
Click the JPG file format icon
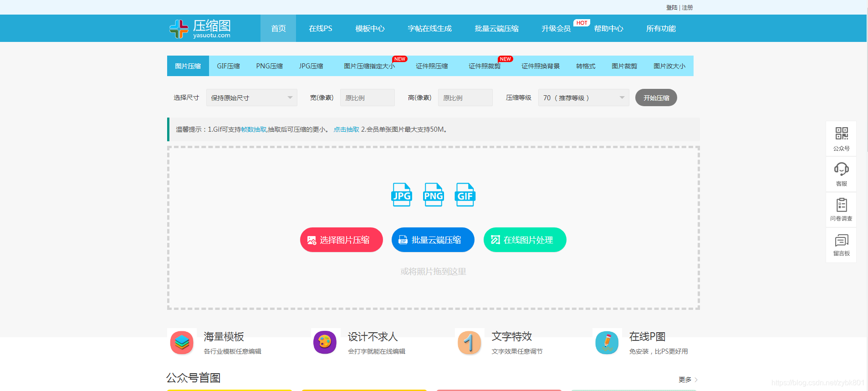(x=402, y=195)
